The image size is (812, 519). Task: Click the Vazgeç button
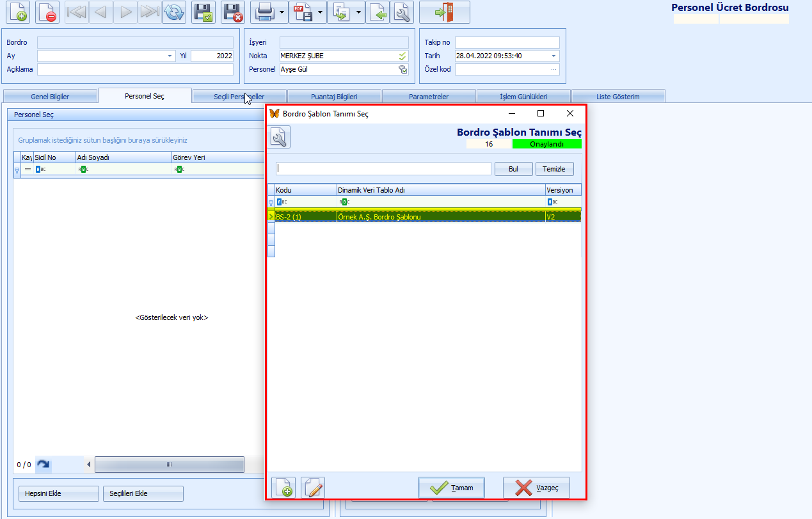(x=536, y=488)
